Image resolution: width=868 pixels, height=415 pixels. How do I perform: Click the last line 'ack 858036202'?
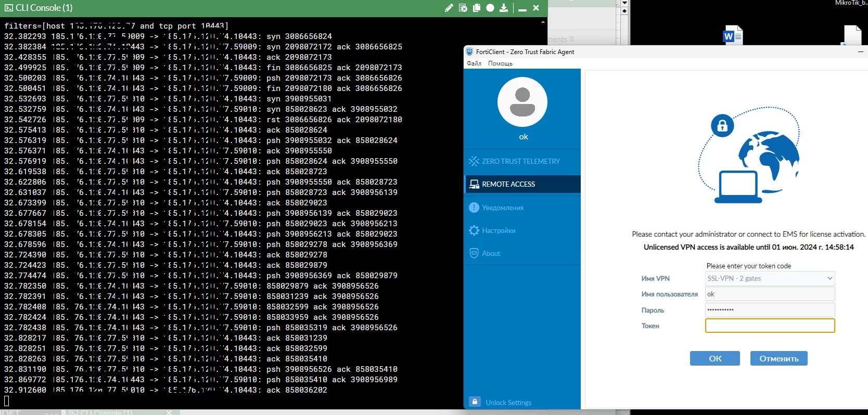(x=165, y=390)
